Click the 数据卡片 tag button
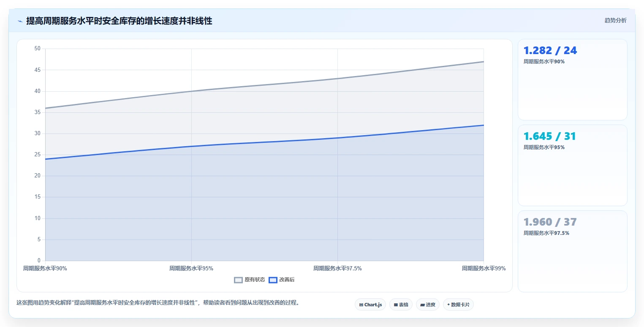 pos(458,305)
